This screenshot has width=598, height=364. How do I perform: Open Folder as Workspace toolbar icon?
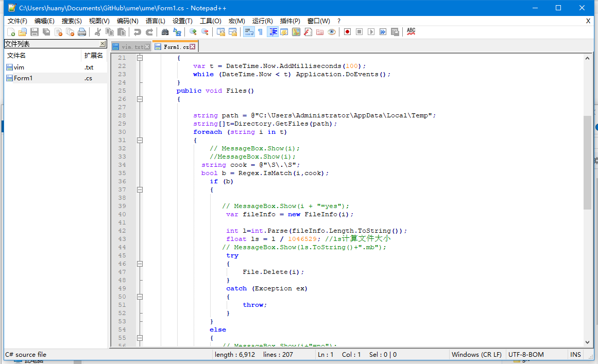coord(319,32)
